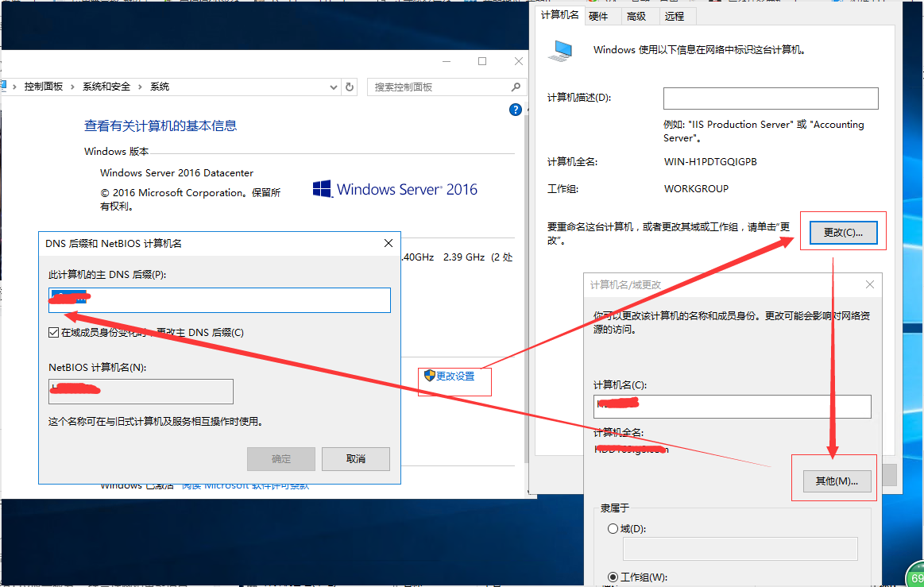Switch to the 计算机名 tab
The height and width of the screenshot is (587, 924).
560,15
